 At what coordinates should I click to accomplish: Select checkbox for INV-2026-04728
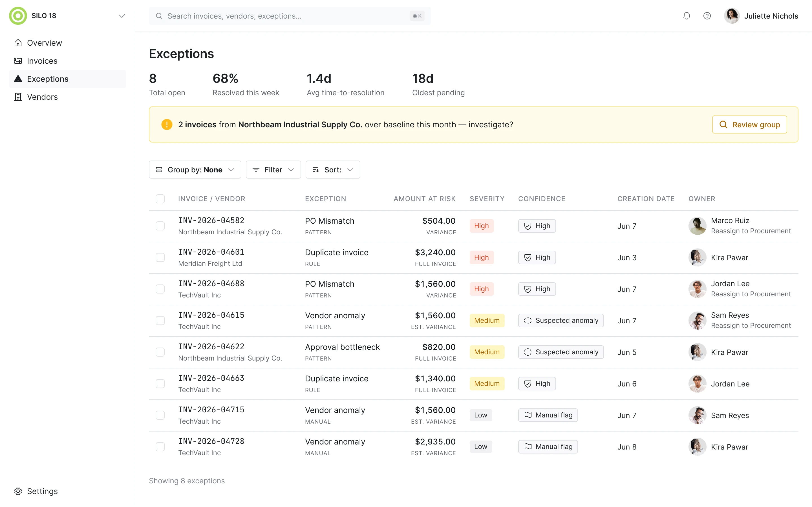click(160, 447)
